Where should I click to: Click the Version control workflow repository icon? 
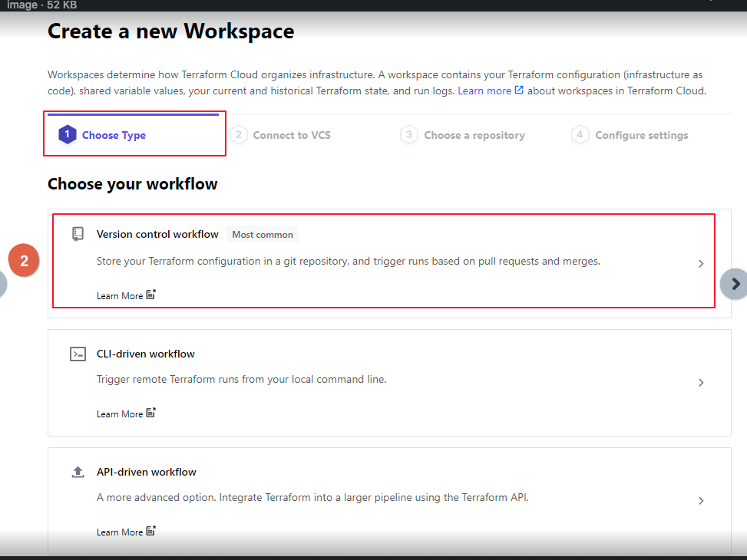(78, 234)
